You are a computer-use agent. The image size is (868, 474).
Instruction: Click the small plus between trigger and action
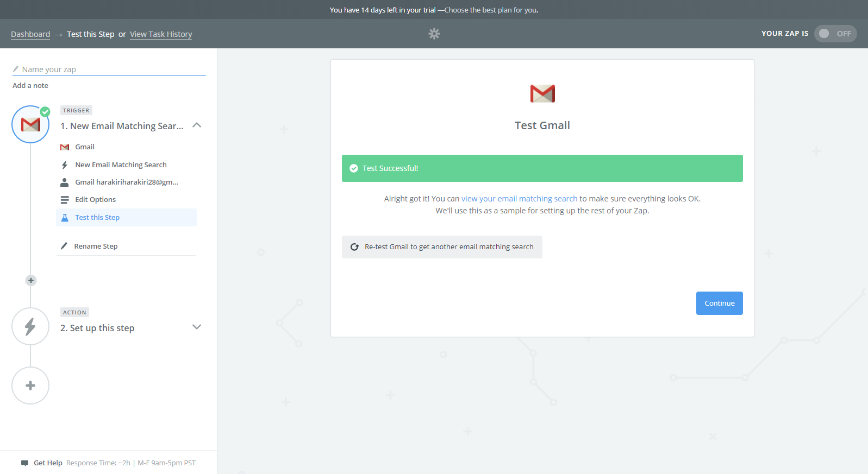[x=31, y=280]
